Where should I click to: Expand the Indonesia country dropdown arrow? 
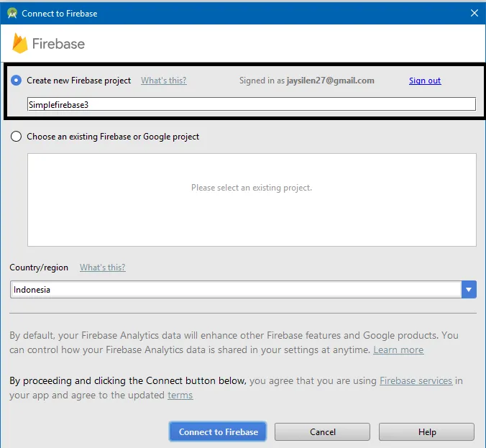[x=469, y=290]
